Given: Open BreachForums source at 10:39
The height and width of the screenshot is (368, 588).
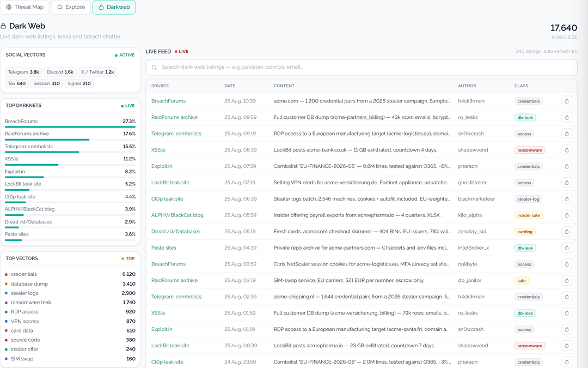Looking at the screenshot, I should (168, 101).
